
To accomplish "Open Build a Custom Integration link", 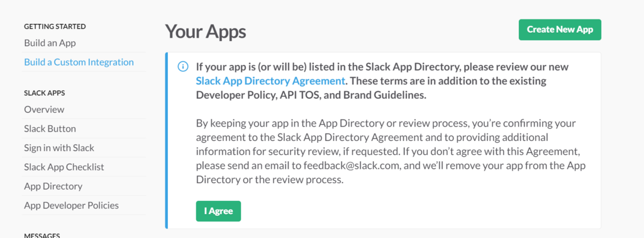I will coord(79,62).
